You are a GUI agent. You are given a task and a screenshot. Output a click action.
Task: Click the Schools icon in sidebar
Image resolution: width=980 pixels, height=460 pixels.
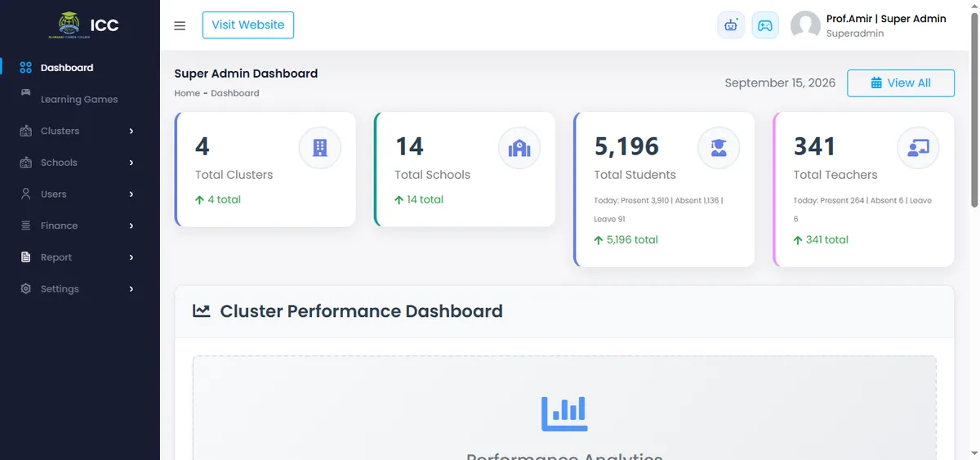(25, 163)
